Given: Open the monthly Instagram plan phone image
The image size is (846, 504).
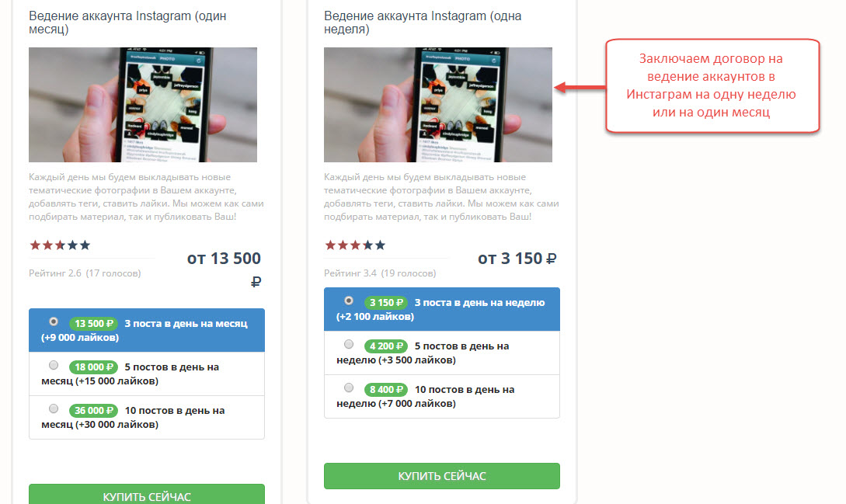Looking at the screenshot, I should (x=143, y=105).
